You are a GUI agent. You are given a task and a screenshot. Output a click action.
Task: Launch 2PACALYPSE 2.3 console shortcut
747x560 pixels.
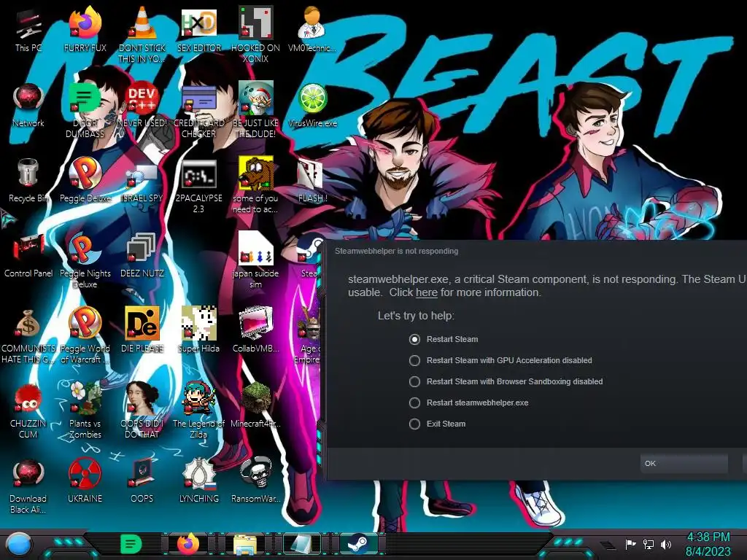coord(198,186)
